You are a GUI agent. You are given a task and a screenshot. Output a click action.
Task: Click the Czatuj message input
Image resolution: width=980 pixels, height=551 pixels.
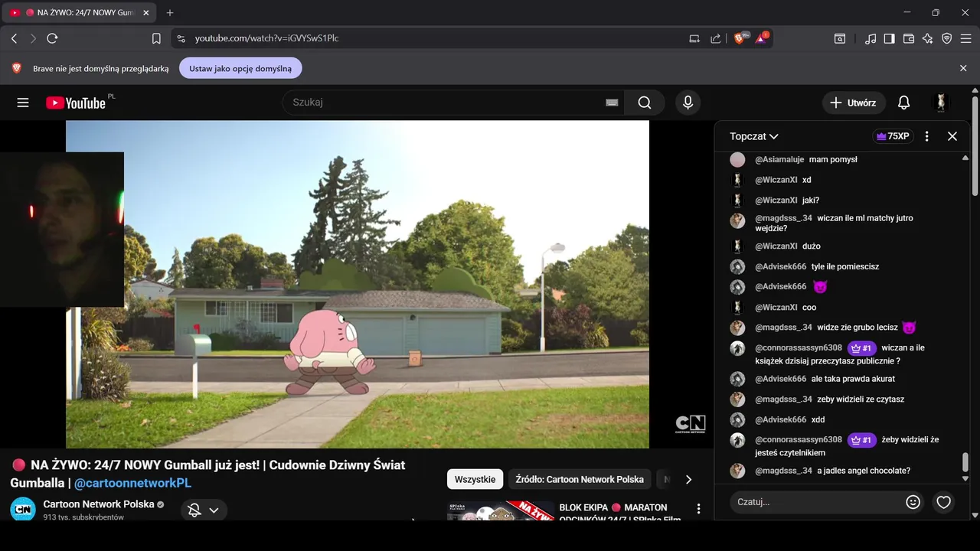pos(816,502)
